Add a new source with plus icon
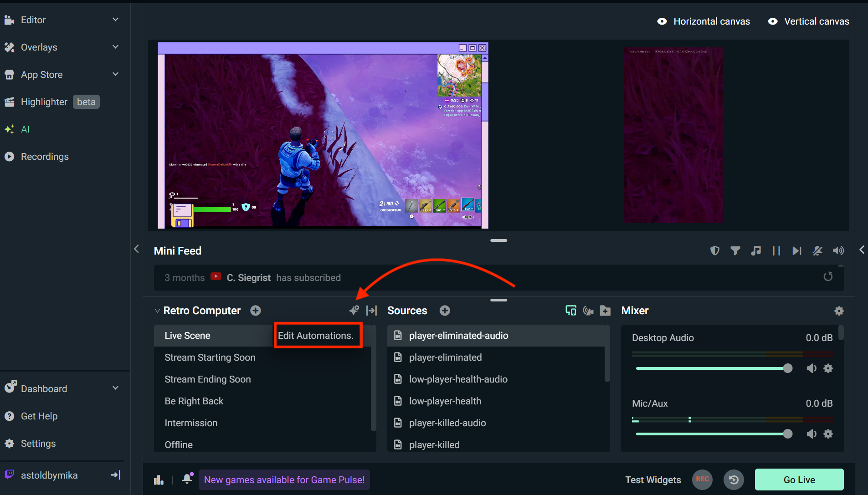Viewport: 868px width, 495px height. tap(445, 311)
